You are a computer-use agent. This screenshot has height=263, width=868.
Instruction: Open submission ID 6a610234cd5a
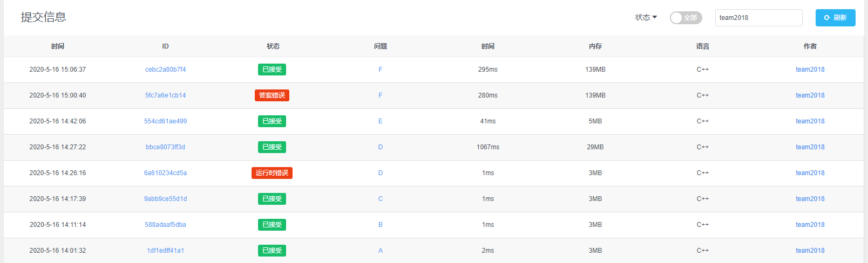click(x=165, y=173)
